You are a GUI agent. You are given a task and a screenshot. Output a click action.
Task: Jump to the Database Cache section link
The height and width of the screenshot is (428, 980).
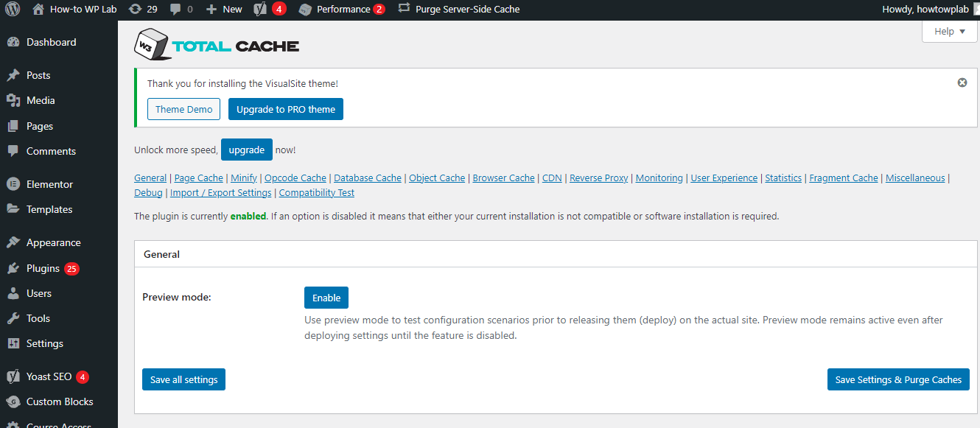368,178
